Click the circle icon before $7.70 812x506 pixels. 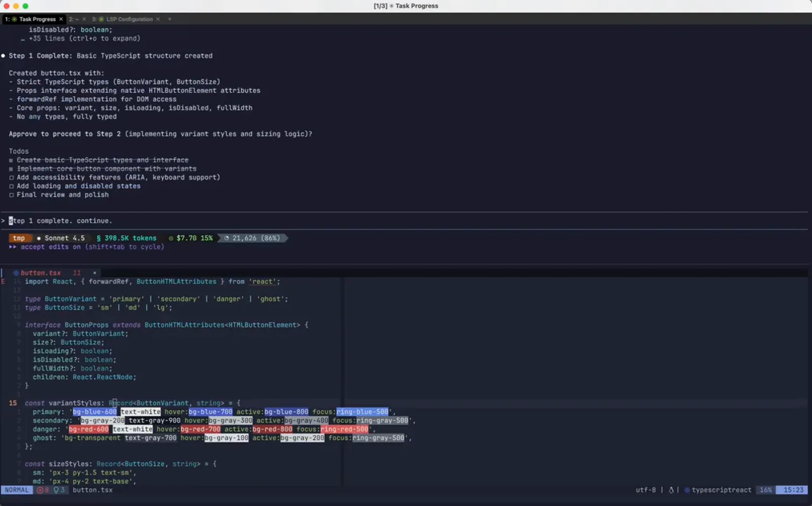click(171, 238)
